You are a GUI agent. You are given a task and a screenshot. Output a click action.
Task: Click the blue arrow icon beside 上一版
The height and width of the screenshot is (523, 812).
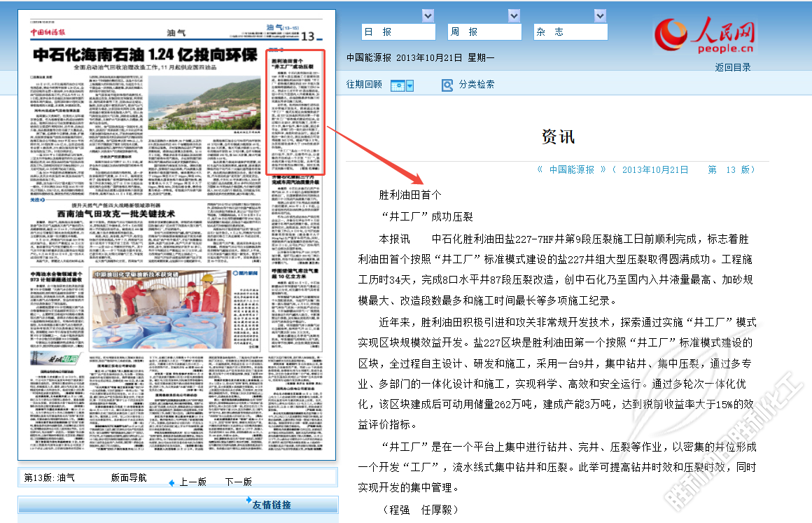point(172,483)
